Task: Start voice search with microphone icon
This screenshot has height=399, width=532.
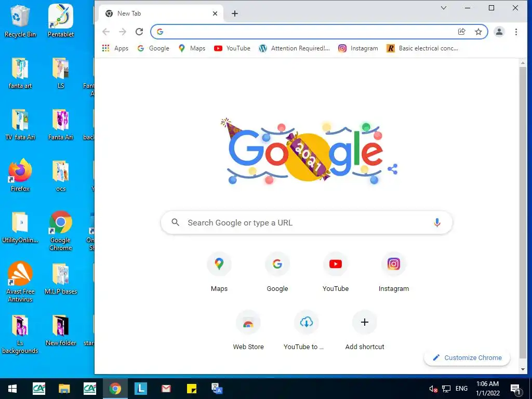Action: point(437,222)
